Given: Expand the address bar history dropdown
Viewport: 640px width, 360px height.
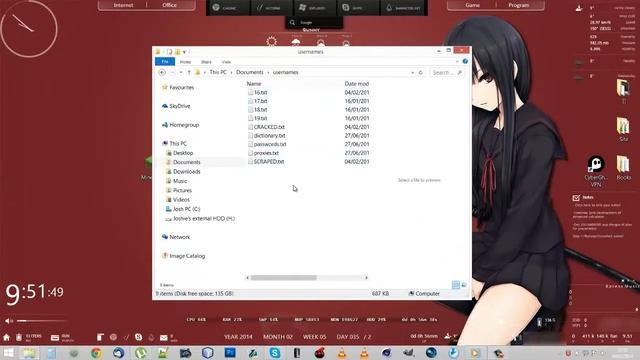Looking at the screenshot, I should pos(412,73).
